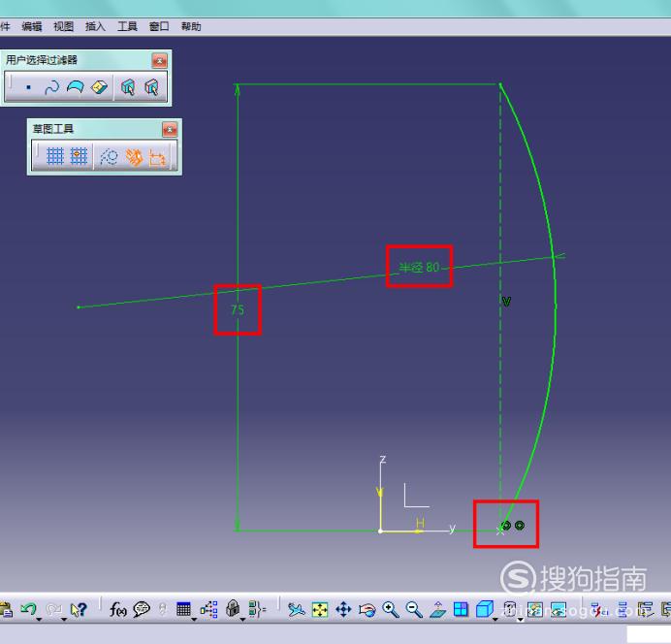671x644 pixels.
Task: Toggle Dimensional Constraints in Sketch tools
Action: [157, 157]
